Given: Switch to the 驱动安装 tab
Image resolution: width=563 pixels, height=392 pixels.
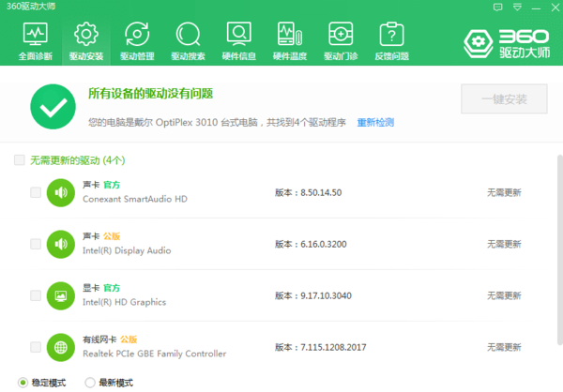Looking at the screenshot, I should click(85, 40).
